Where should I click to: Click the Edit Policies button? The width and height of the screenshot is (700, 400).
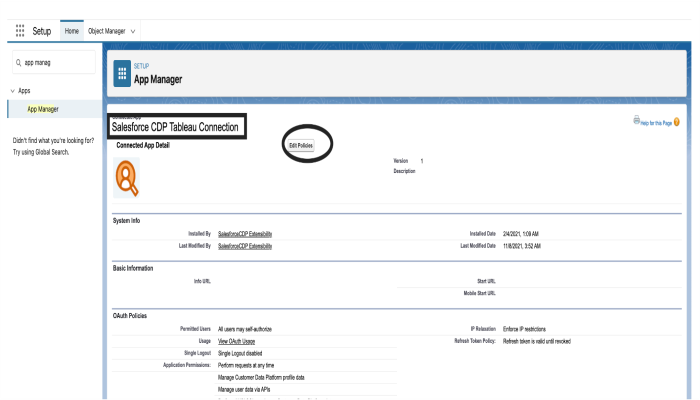301,145
